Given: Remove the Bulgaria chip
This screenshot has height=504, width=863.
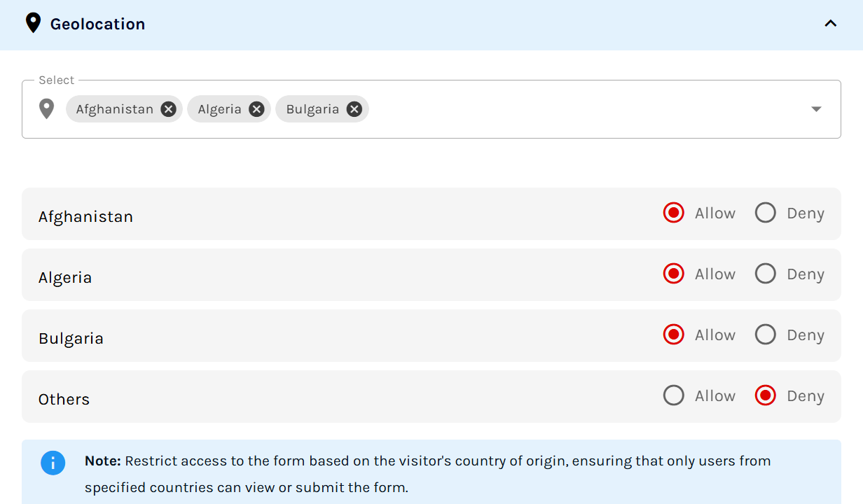Looking at the screenshot, I should coord(354,109).
